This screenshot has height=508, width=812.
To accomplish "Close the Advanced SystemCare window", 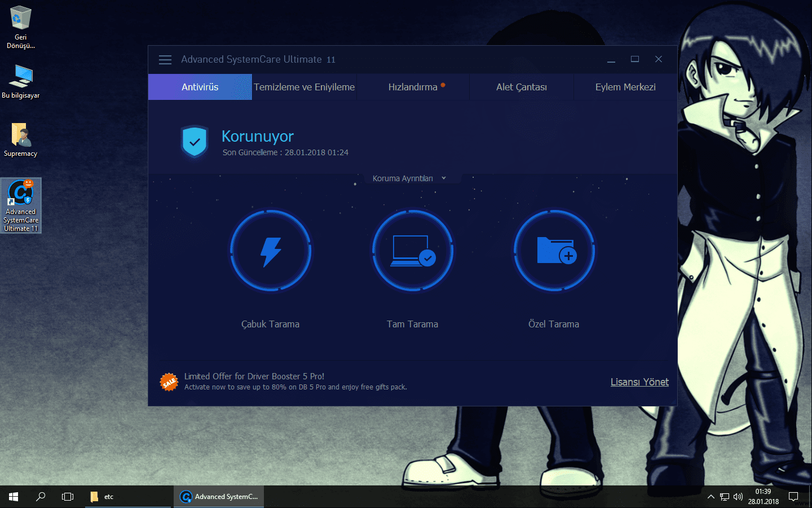I will 659,59.
